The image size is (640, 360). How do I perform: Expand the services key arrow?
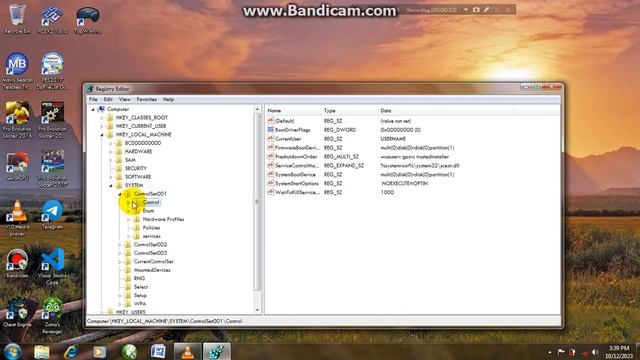coord(129,236)
